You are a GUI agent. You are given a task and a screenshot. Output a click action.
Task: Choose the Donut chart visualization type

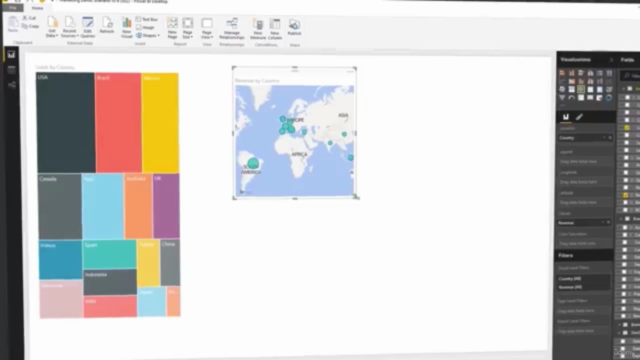pyautogui.click(x=609, y=98)
